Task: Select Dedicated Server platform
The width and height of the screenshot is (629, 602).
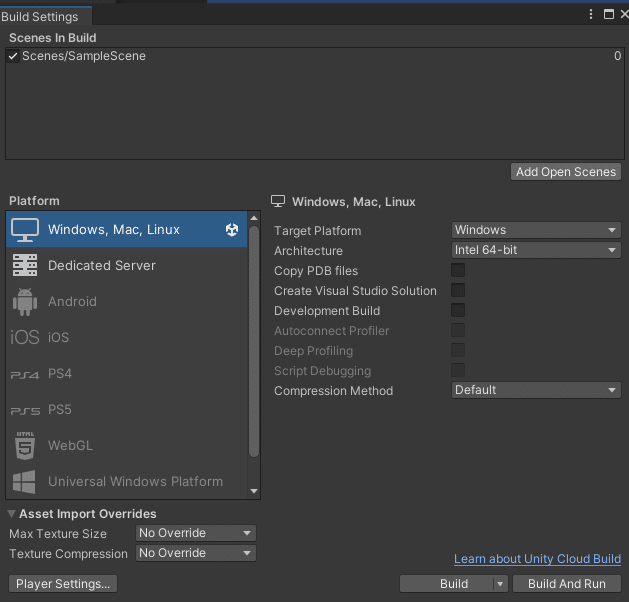Action: pyautogui.click(x=127, y=265)
